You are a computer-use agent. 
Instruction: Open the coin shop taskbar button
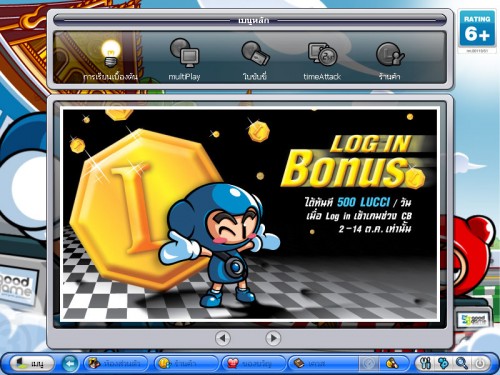(x=186, y=363)
